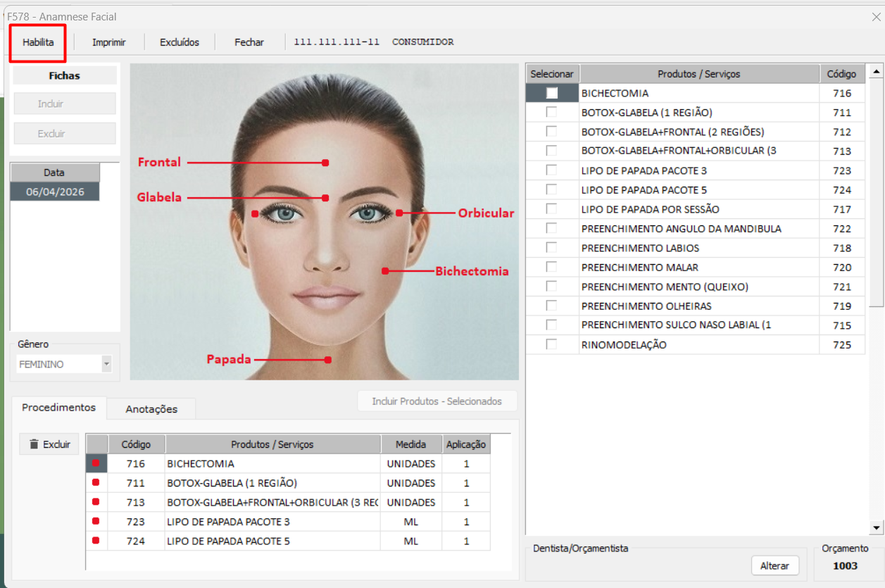
Task: Click the Data column header
Action: tap(54, 173)
